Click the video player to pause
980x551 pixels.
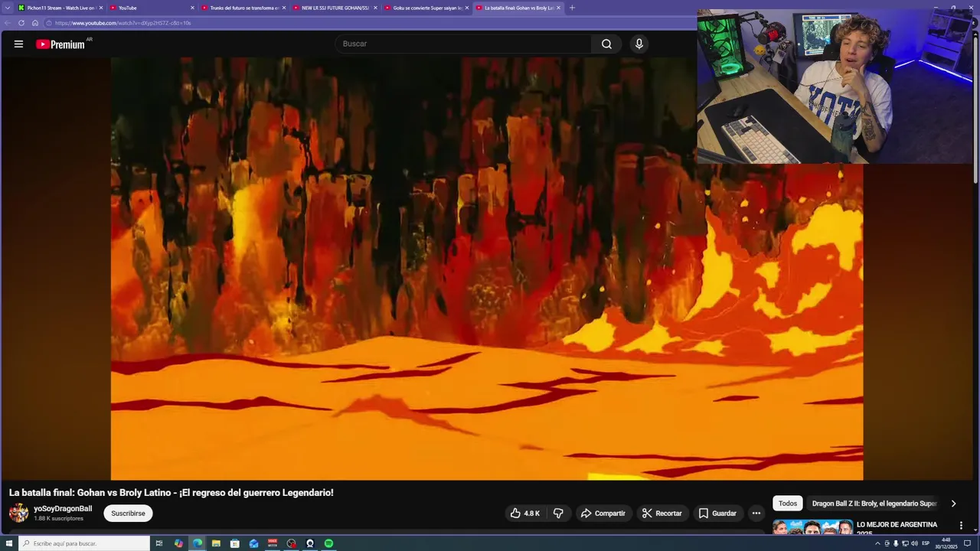click(487, 269)
